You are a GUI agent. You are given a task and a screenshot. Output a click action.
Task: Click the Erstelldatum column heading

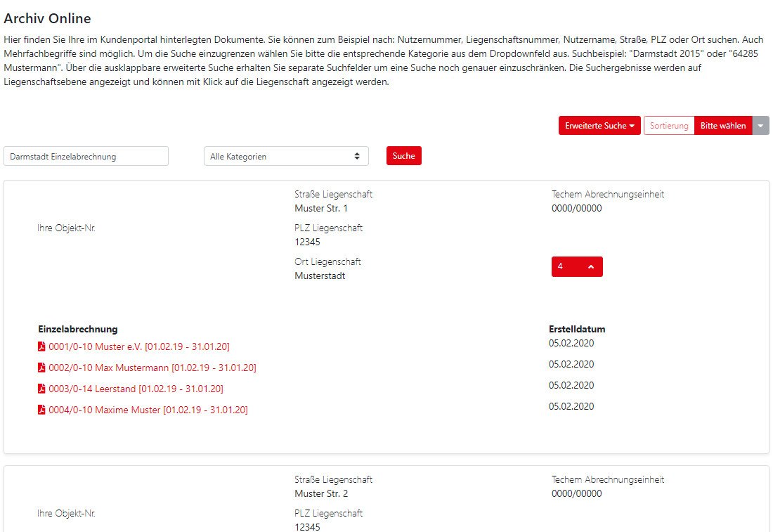(576, 329)
